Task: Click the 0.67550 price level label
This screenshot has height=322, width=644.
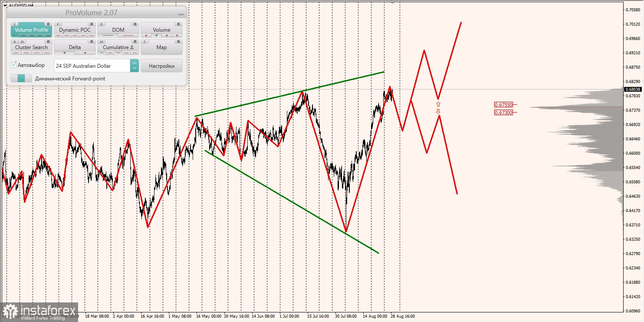Action: pyautogui.click(x=503, y=105)
